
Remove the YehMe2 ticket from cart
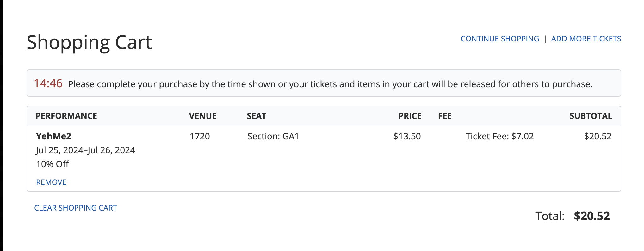(51, 182)
